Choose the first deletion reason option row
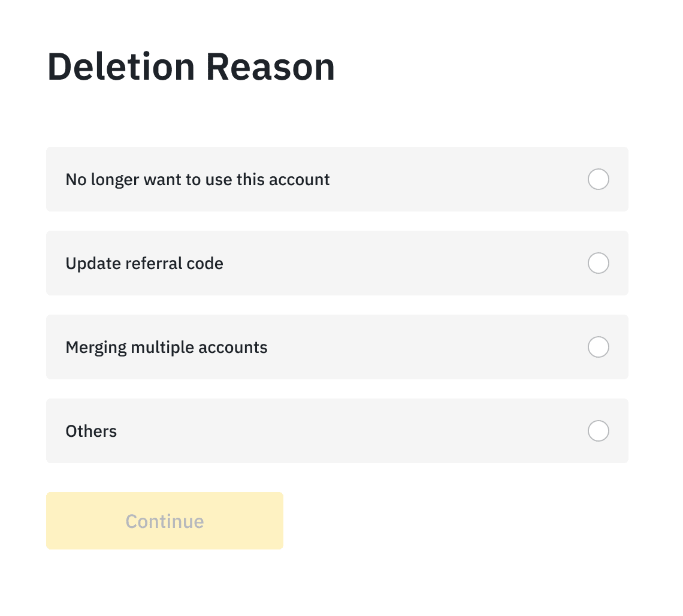Viewport: 683px width, 616px height. [337, 179]
